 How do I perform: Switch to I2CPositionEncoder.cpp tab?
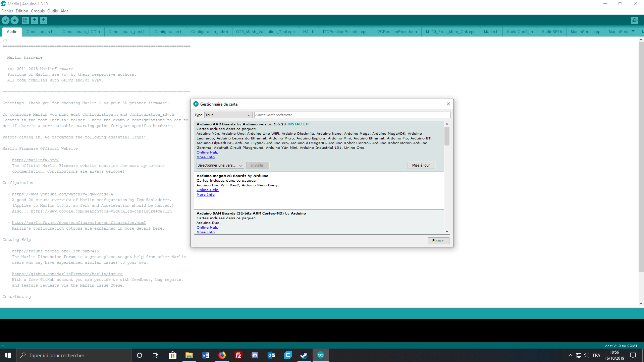pyautogui.click(x=345, y=32)
